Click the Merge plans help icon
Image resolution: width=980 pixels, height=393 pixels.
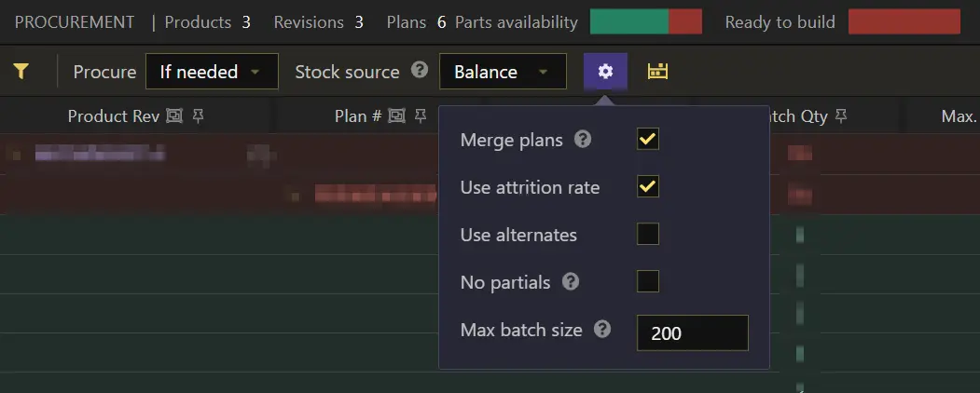point(583,140)
